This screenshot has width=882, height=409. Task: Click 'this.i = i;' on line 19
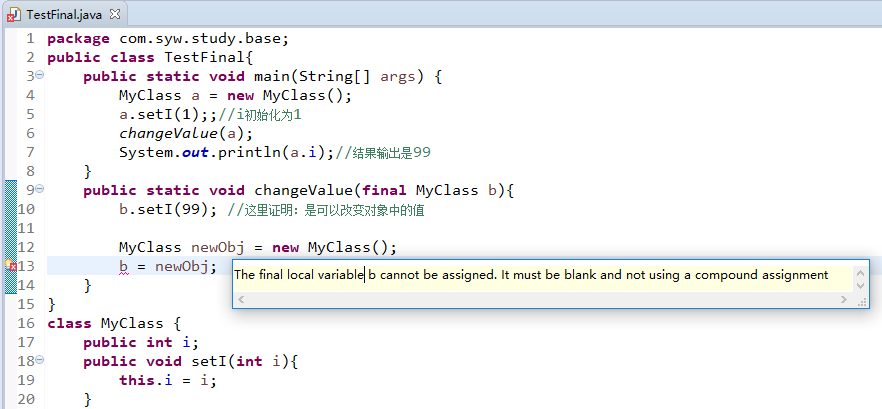[168, 380]
